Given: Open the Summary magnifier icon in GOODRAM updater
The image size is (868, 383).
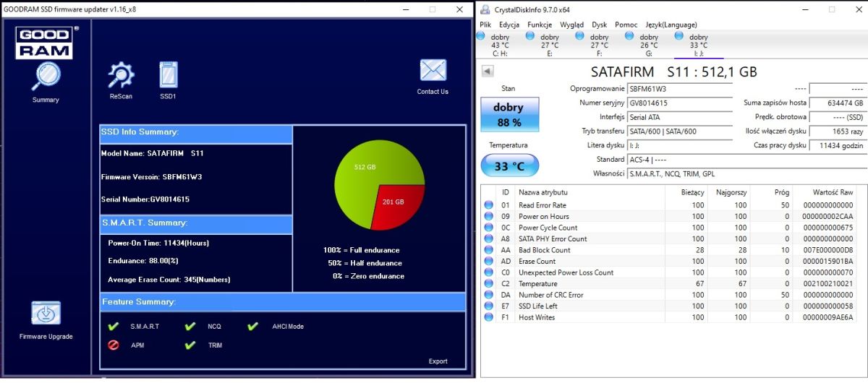Looking at the screenshot, I should [47, 76].
